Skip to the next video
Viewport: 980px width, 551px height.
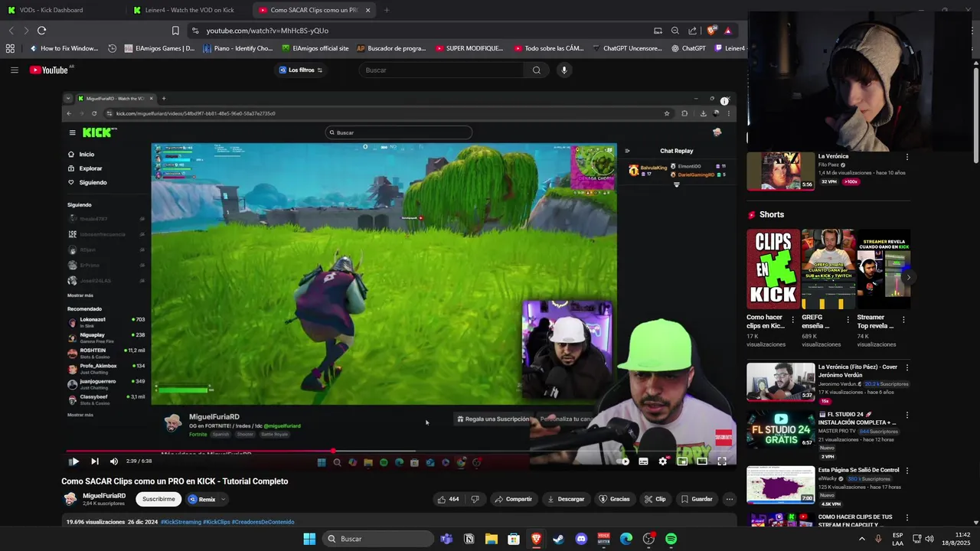95,461
